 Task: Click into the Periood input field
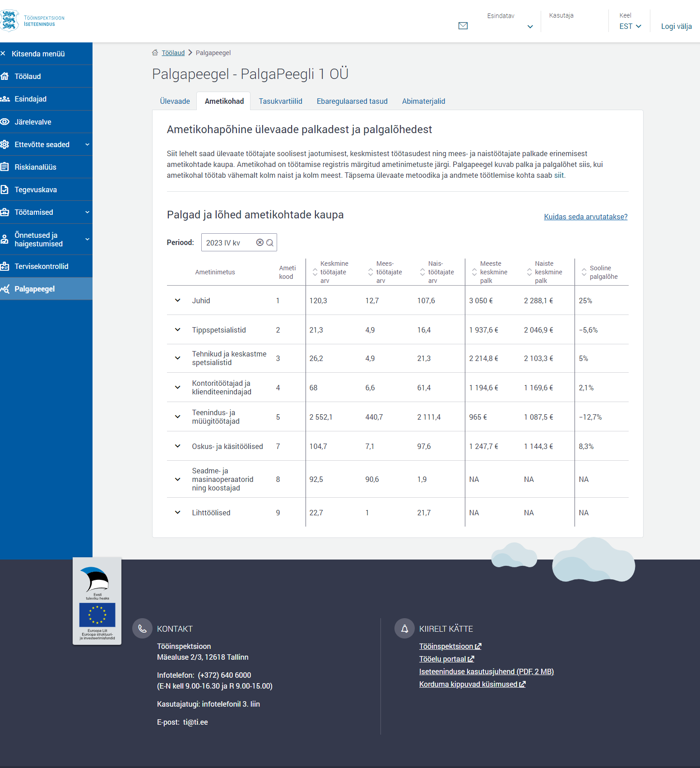[x=239, y=242]
